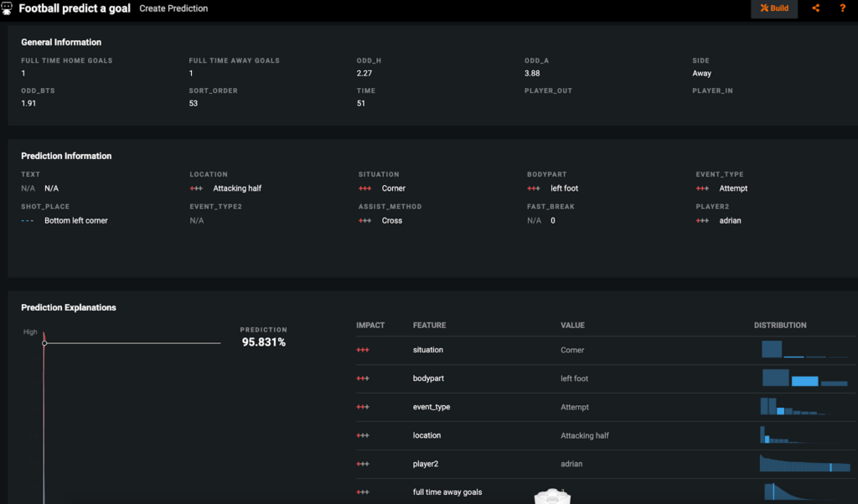Screen dimensions: 858x504
Task: Click the prediction marker on the High line
Action: [44, 343]
